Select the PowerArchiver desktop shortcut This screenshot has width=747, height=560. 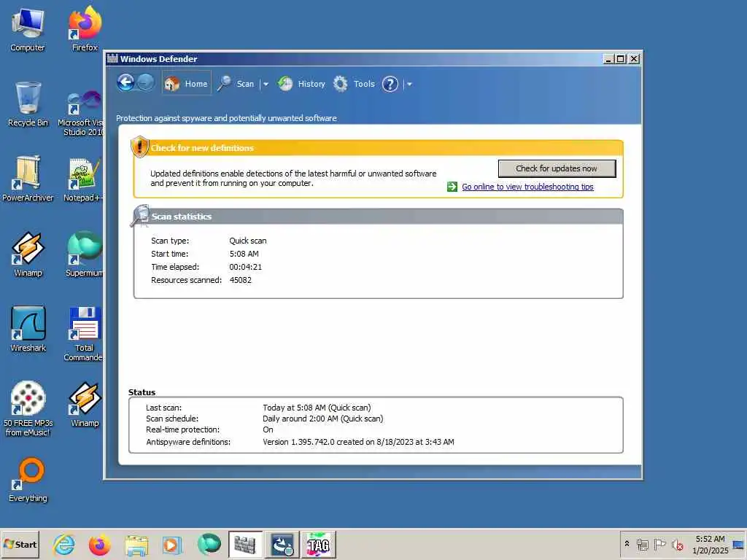click(28, 179)
